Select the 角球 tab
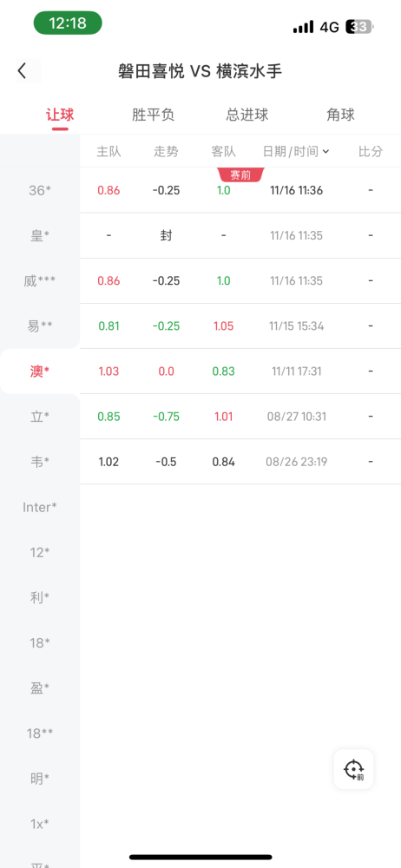The height and width of the screenshot is (868, 401). click(x=340, y=115)
